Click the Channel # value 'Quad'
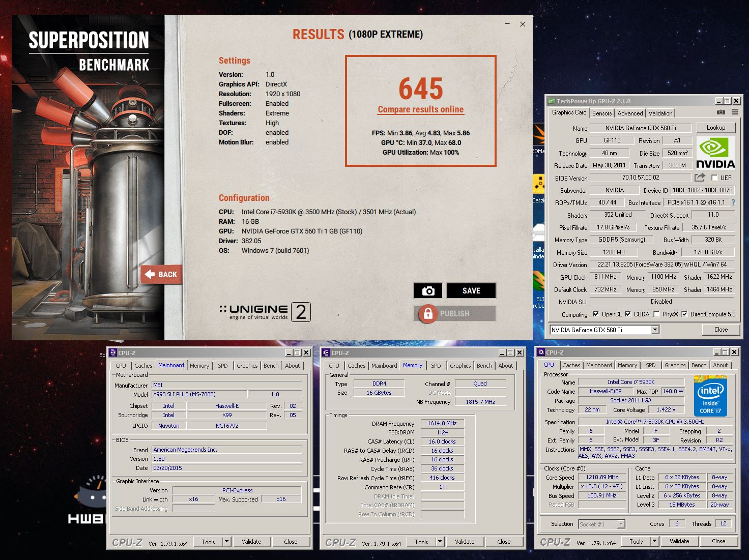Screen dimensions: 749x560 480,384
